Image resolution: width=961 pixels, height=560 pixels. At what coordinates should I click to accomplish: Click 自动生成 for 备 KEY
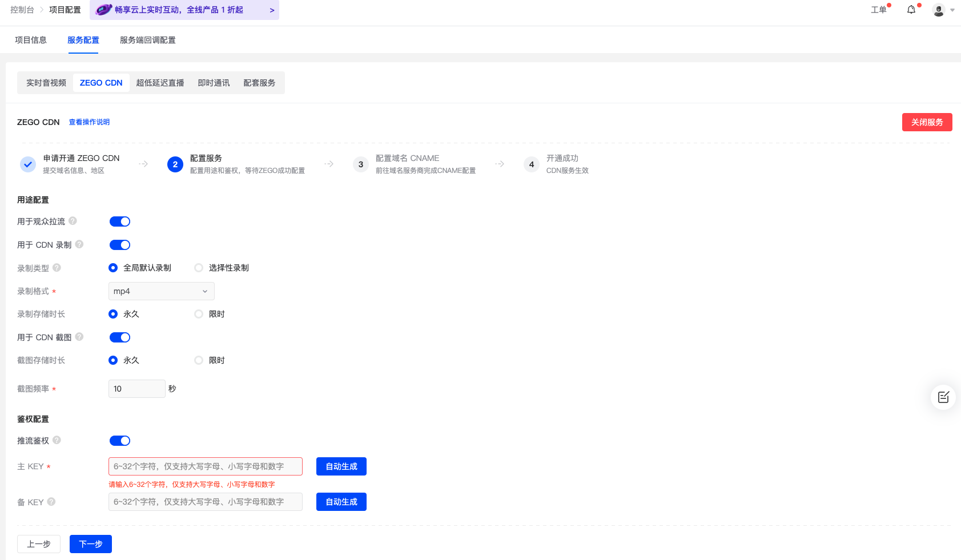click(341, 502)
